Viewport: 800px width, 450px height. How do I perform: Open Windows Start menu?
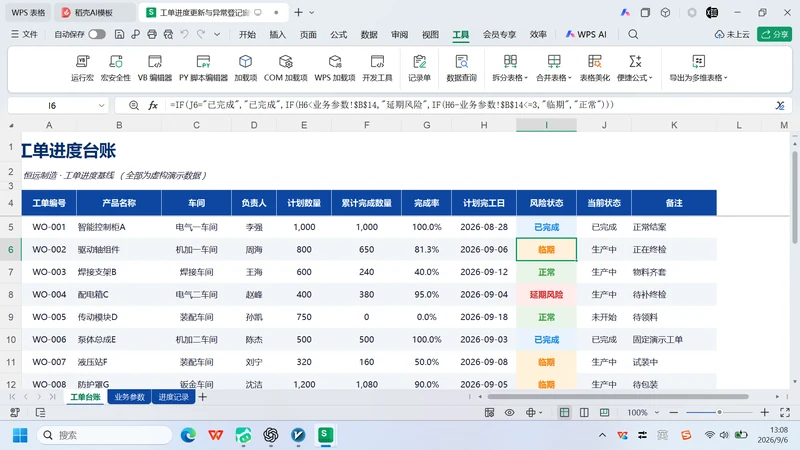click(x=20, y=435)
